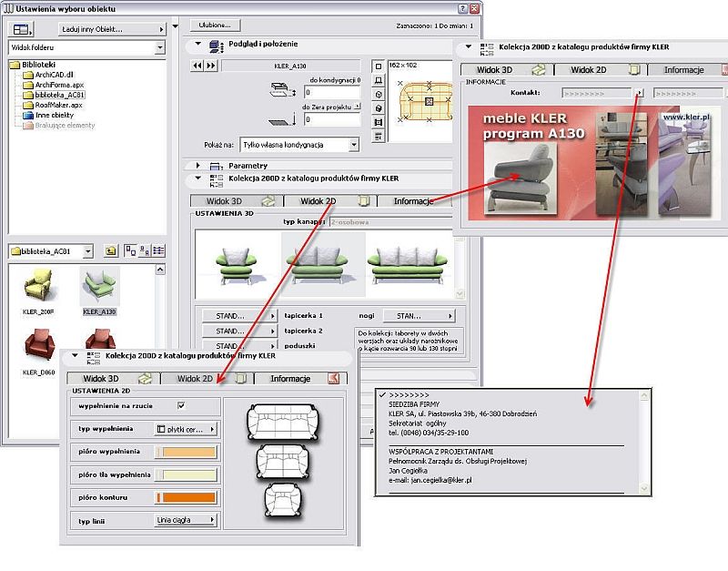Image resolution: width=728 pixels, height=571 pixels.
Task: Click the project zero elevation icon
Action: (x=283, y=119)
